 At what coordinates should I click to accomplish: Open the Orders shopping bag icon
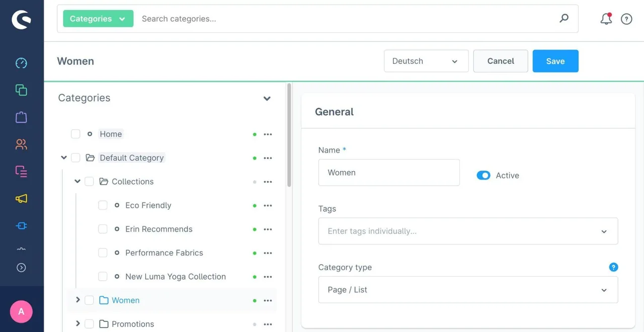[21, 117]
